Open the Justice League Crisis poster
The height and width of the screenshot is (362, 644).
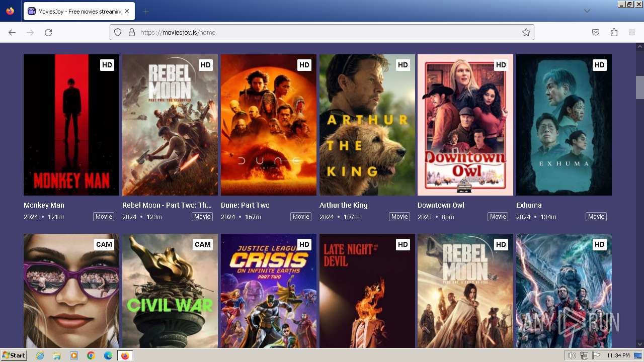coord(269,291)
